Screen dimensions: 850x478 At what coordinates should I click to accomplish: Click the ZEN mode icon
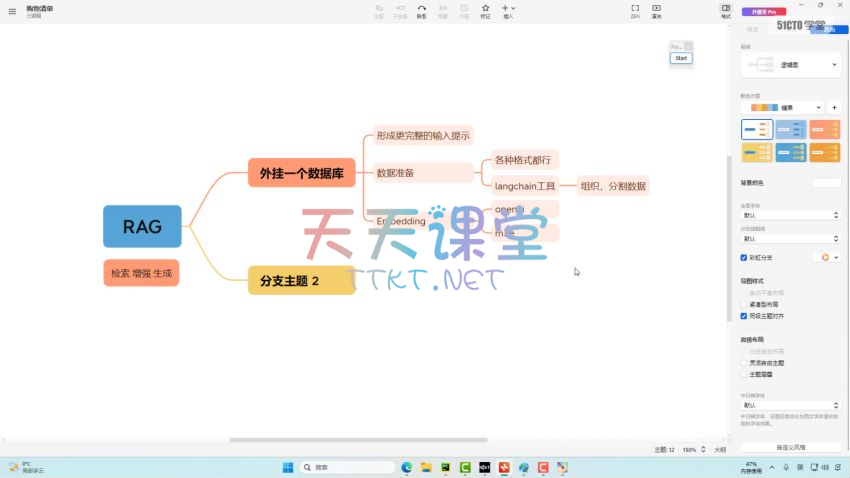click(635, 9)
